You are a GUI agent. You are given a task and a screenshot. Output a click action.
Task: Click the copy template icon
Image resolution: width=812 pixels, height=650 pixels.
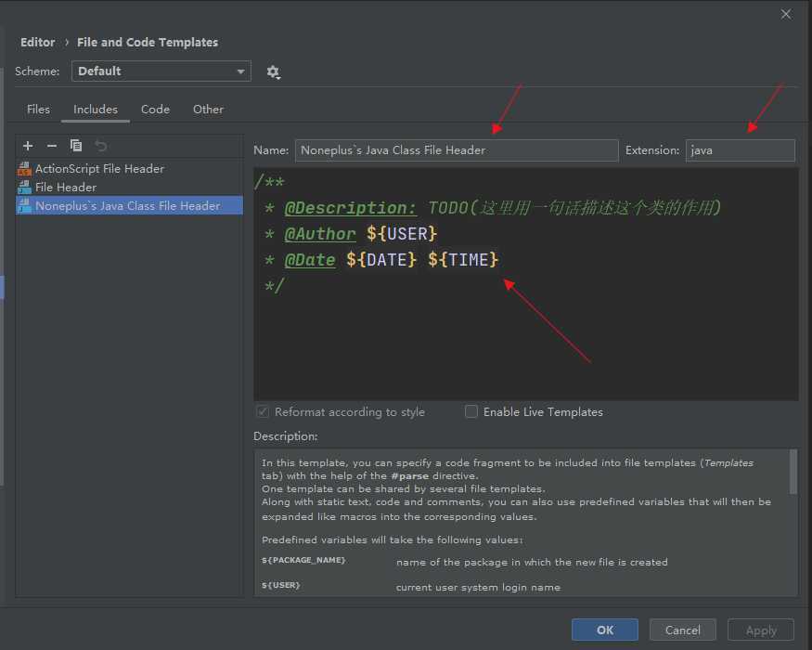(x=76, y=146)
